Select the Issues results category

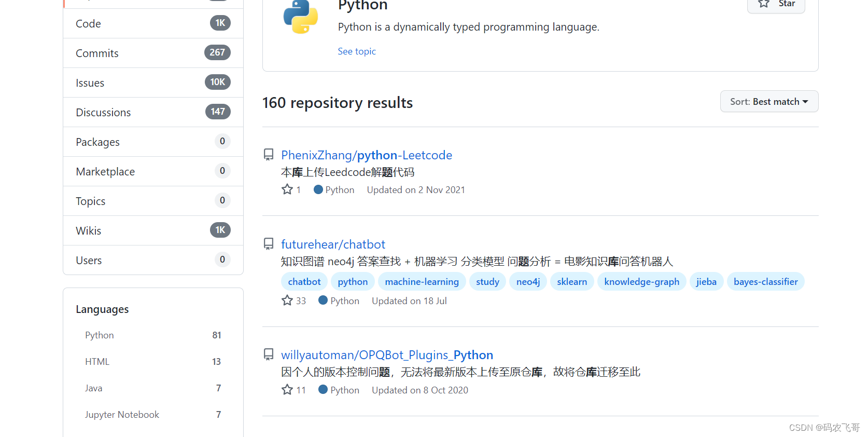click(153, 83)
